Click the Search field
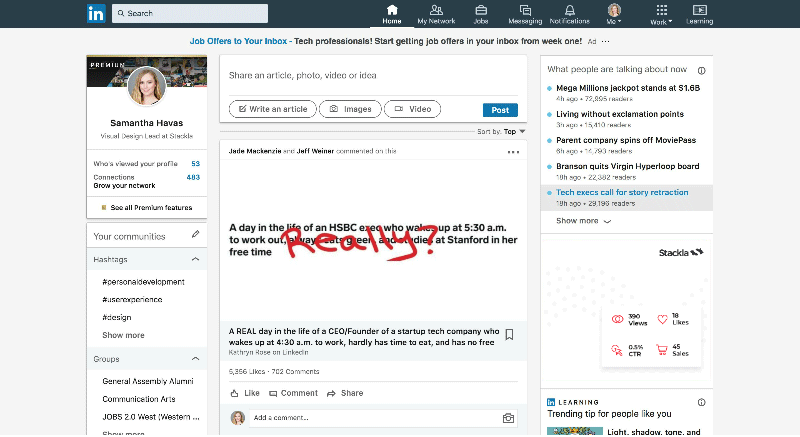The width and height of the screenshot is (800, 437). pyautogui.click(x=190, y=13)
